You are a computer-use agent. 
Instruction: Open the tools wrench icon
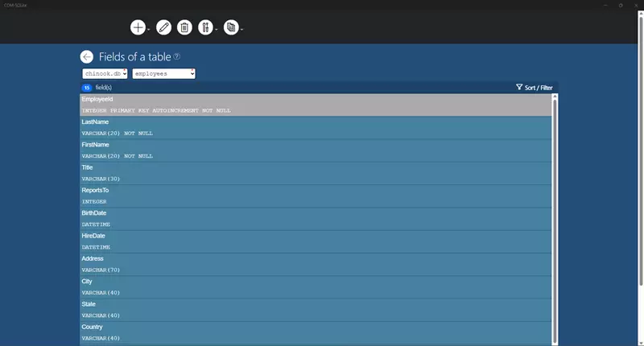coord(205,27)
